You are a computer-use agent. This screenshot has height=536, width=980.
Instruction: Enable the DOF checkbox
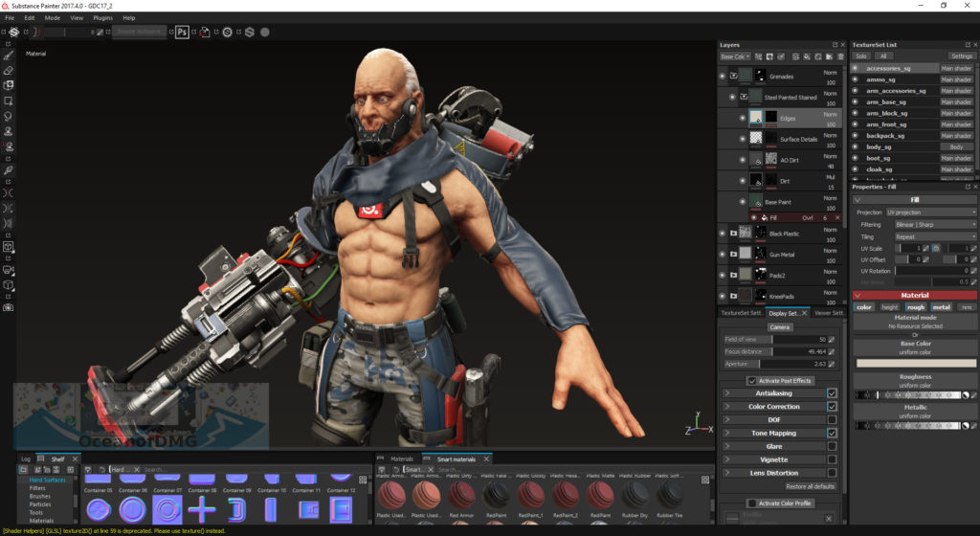[832, 420]
